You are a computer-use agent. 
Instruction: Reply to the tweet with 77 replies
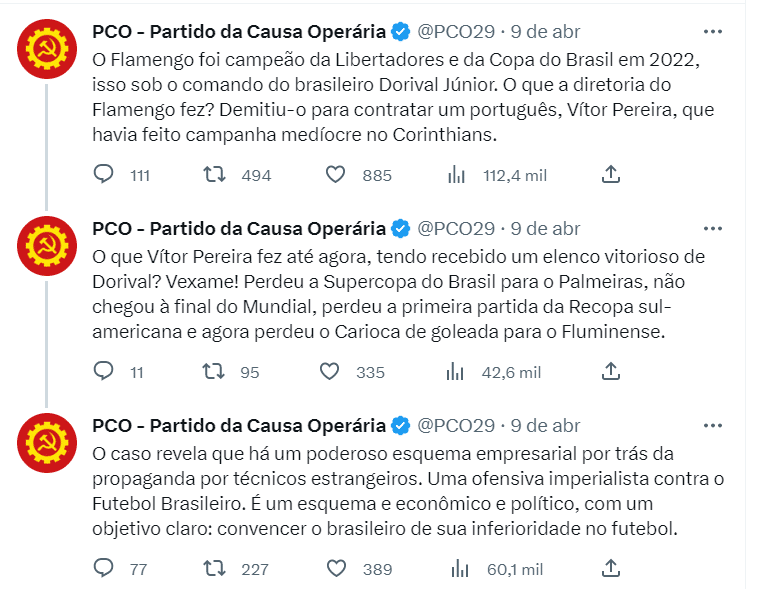(103, 568)
